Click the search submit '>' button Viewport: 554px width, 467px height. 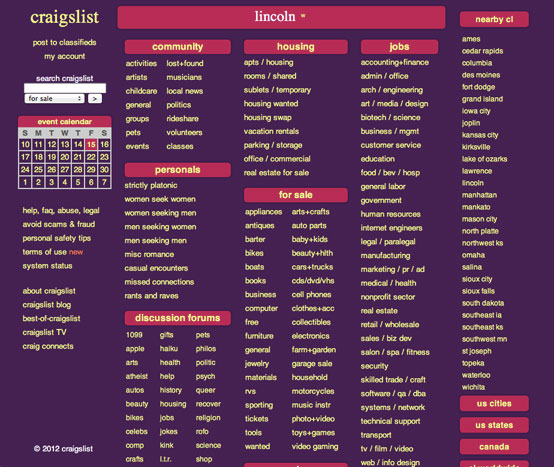pyautogui.click(x=95, y=99)
